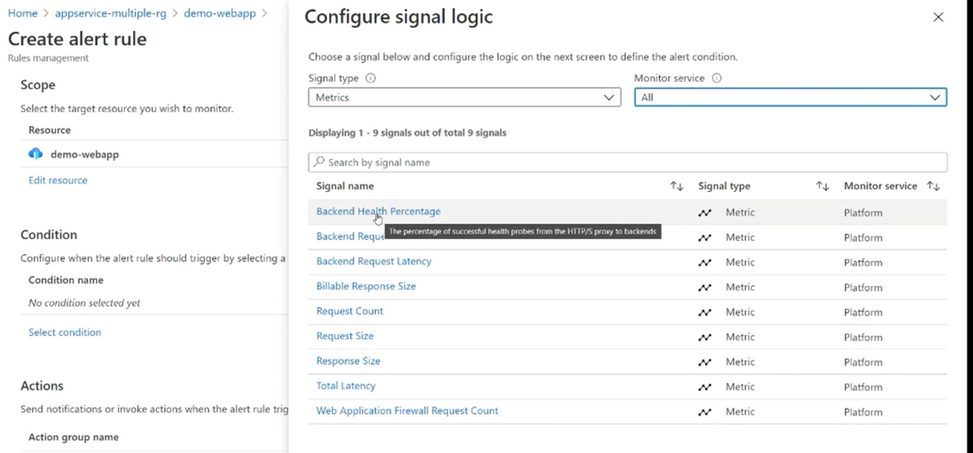Click the Search by signal name field

click(x=627, y=162)
